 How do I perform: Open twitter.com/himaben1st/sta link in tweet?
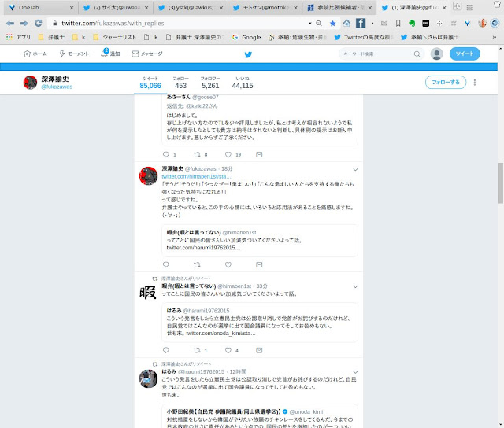pyautogui.click(x=196, y=176)
